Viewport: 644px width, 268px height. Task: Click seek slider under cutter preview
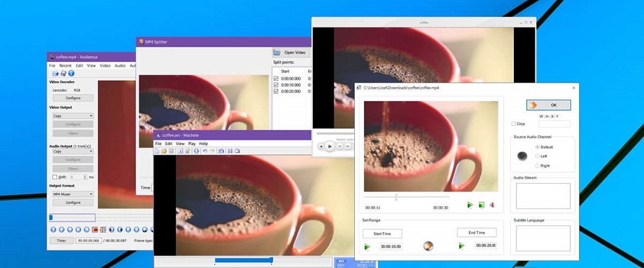(407, 197)
